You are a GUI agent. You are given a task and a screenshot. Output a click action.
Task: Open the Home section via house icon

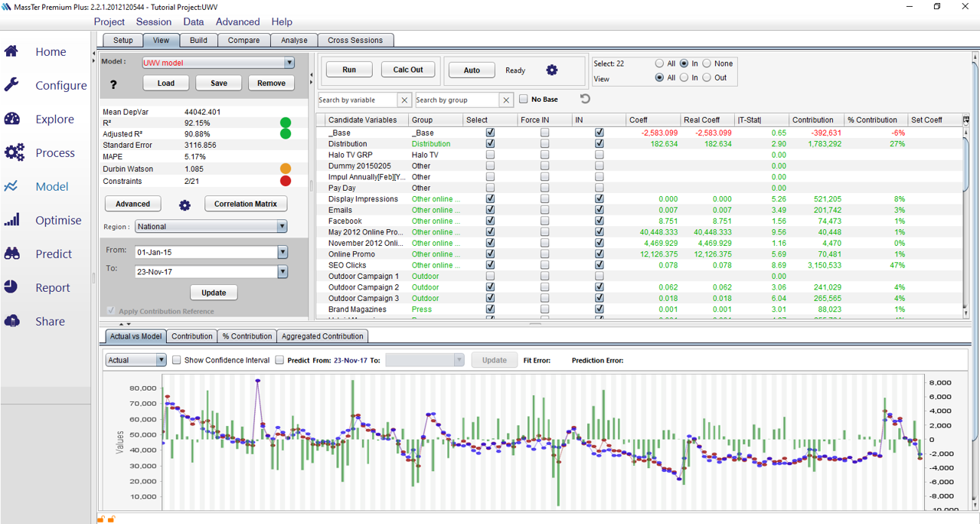point(12,51)
